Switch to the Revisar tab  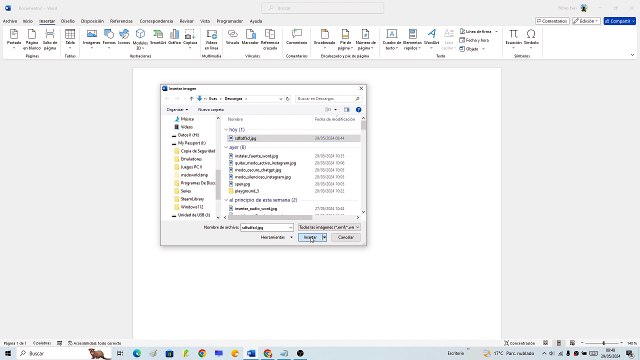187,21
